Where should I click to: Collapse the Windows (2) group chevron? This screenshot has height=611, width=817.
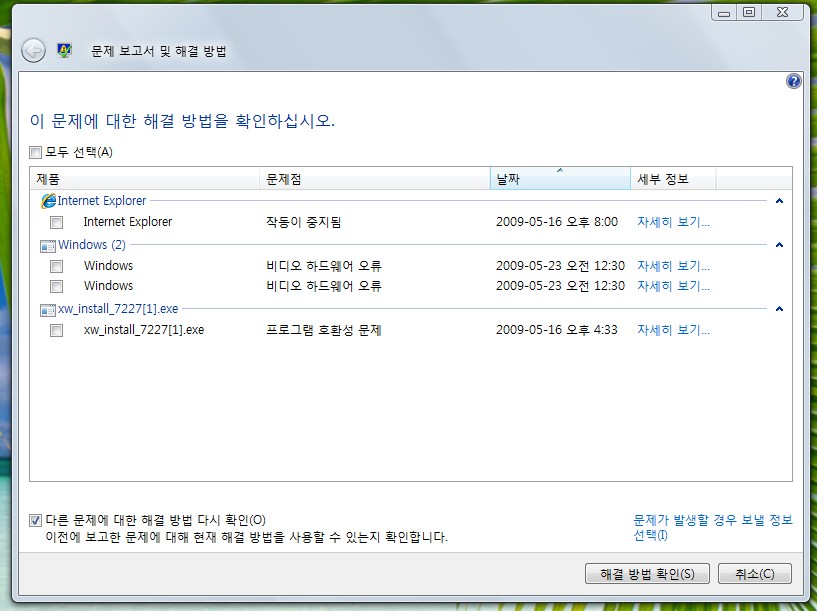coord(779,245)
